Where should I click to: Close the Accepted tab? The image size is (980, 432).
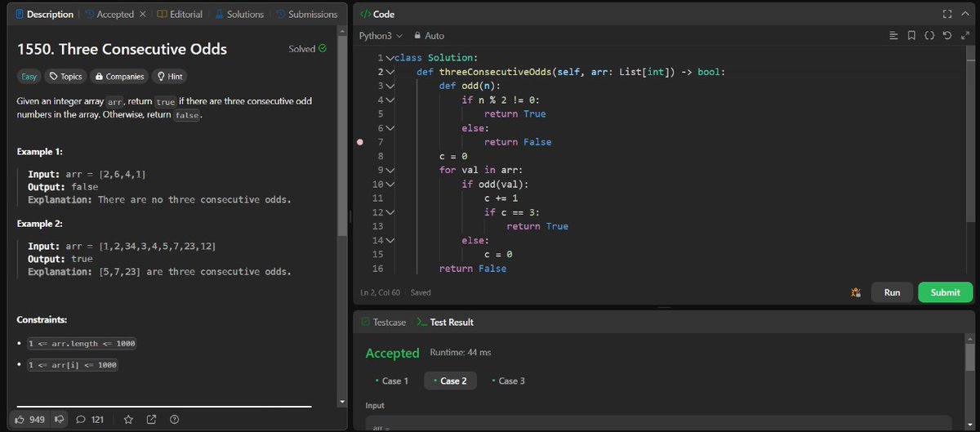[142, 14]
